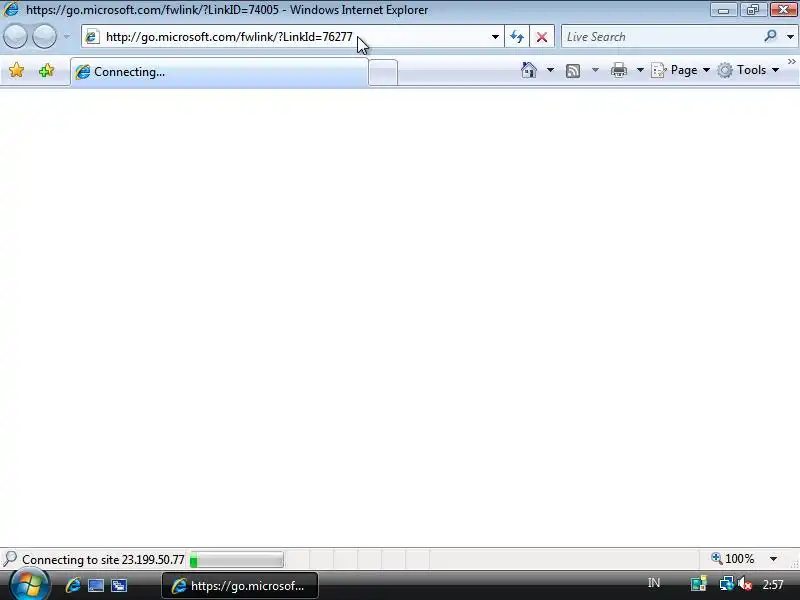Click status bar magnifier icon

pos(10,559)
